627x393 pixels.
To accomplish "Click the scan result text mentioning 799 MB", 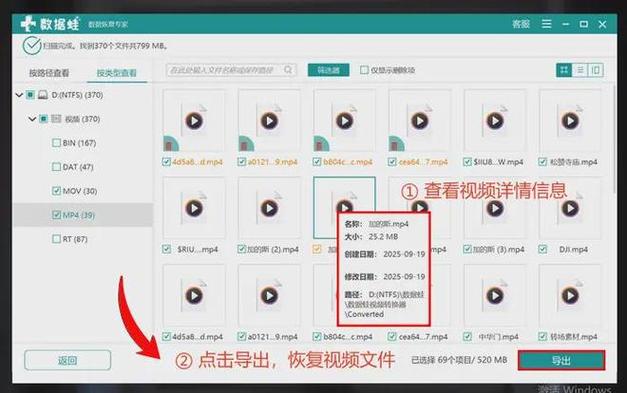I will tap(106, 46).
